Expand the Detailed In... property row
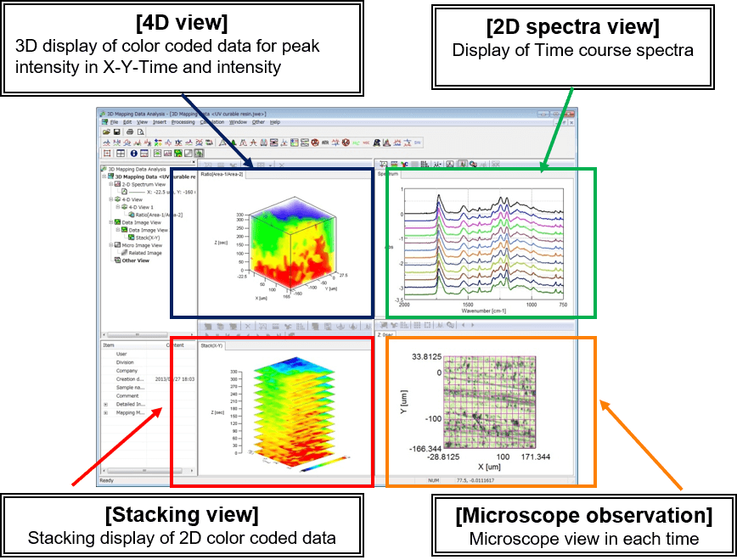Image resolution: width=737 pixels, height=560 pixels. click(x=105, y=404)
